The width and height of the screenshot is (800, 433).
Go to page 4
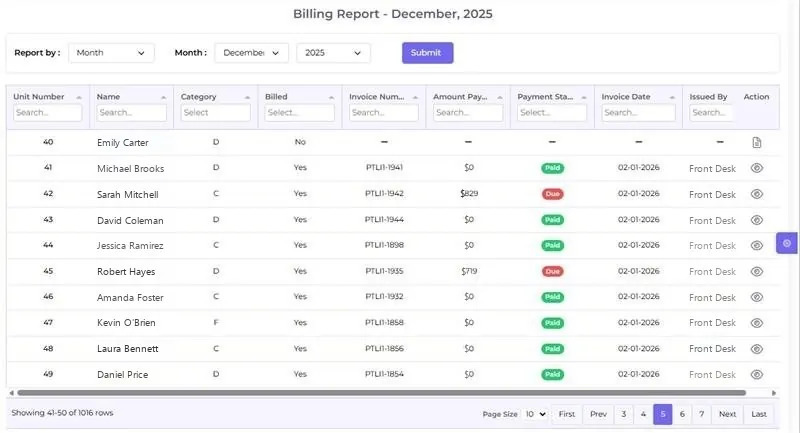tap(643, 414)
